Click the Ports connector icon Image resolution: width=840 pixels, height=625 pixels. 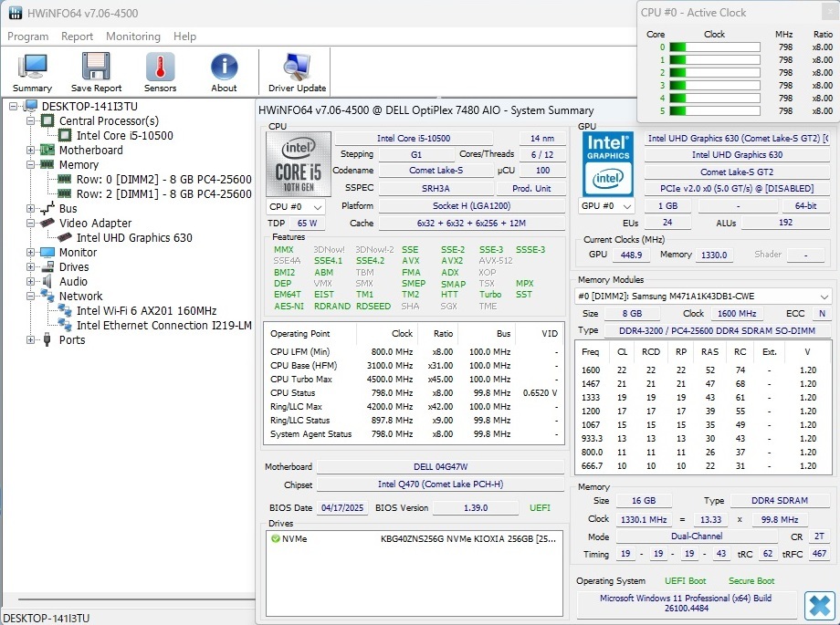coord(47,339)
